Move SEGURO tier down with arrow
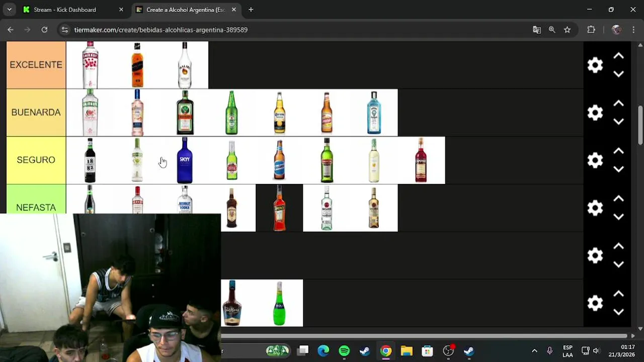This screenshot has width=644, height=362. pos(619,169)
